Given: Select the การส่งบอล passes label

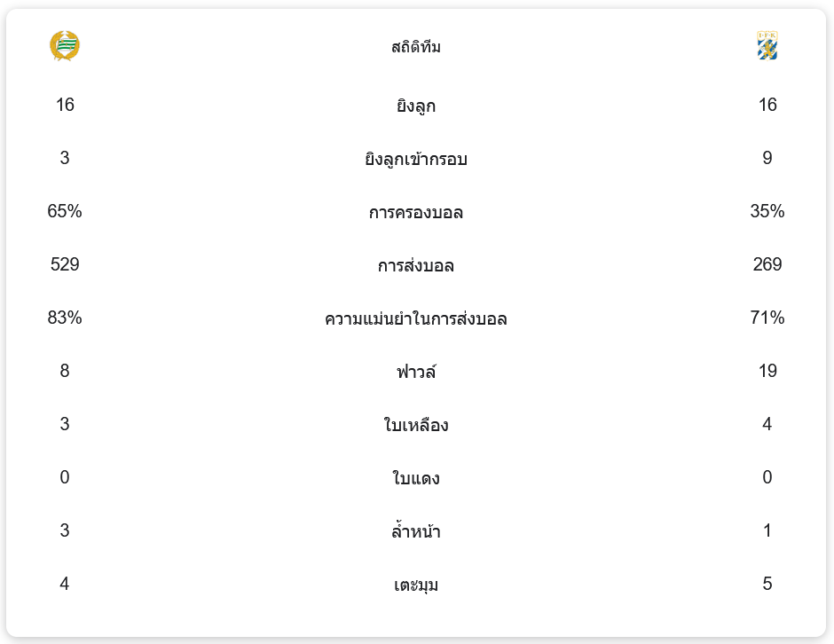Looking at the screenshot, I should coord(416,266).
